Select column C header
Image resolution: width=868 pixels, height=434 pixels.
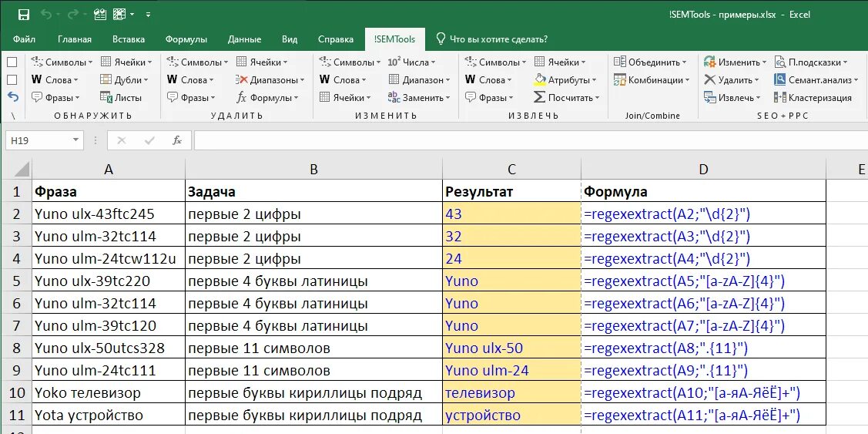[511, 169]
